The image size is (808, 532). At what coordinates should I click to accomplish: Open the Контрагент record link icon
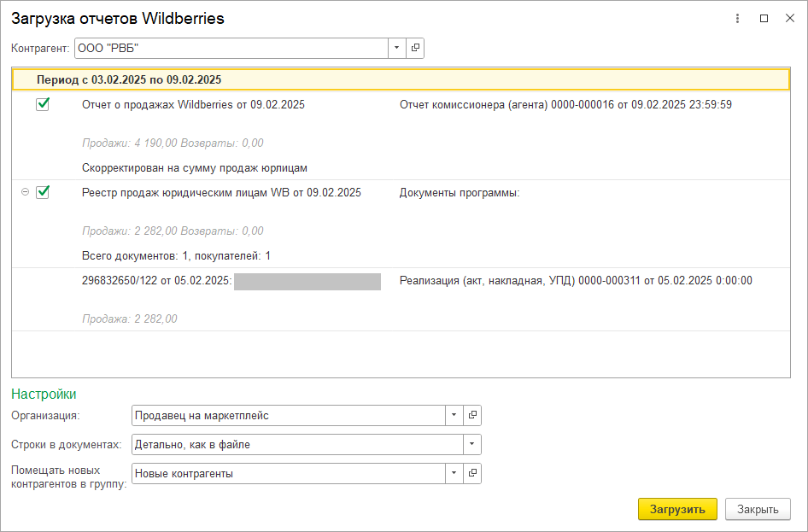pyautogui.click(x=415, y=49)
